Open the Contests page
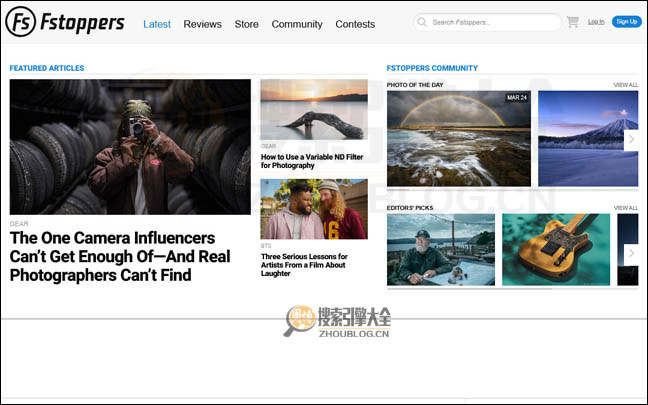 click(x=355, y=24)
